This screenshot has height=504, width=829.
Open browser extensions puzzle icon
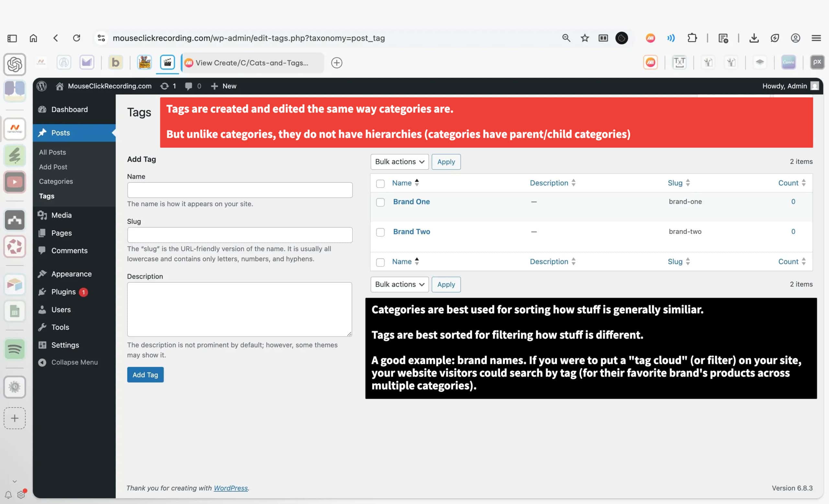tap(692, 38)
